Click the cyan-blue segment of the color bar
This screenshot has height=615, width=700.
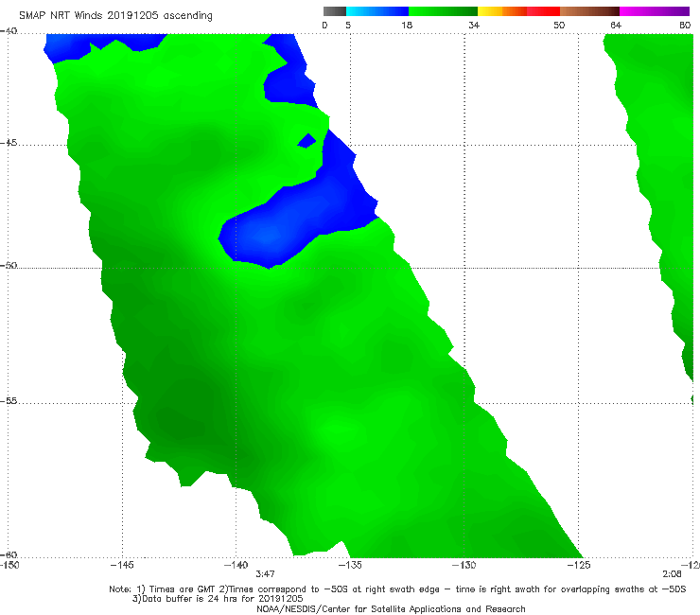point(377,11)
